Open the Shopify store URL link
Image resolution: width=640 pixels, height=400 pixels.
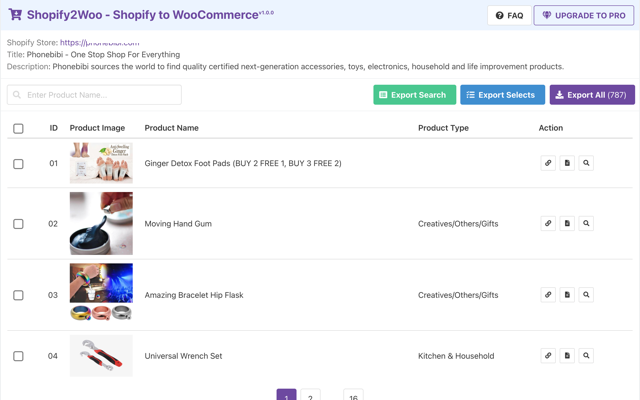point(100,42)
